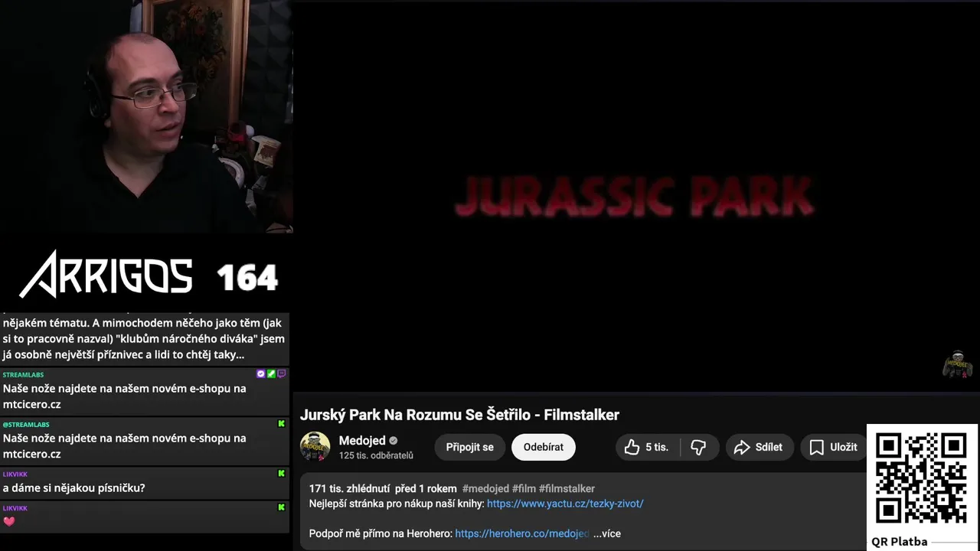Share the video via Sdílet
The height and width of the screenshot is (551, 980).
pos(759,447)
